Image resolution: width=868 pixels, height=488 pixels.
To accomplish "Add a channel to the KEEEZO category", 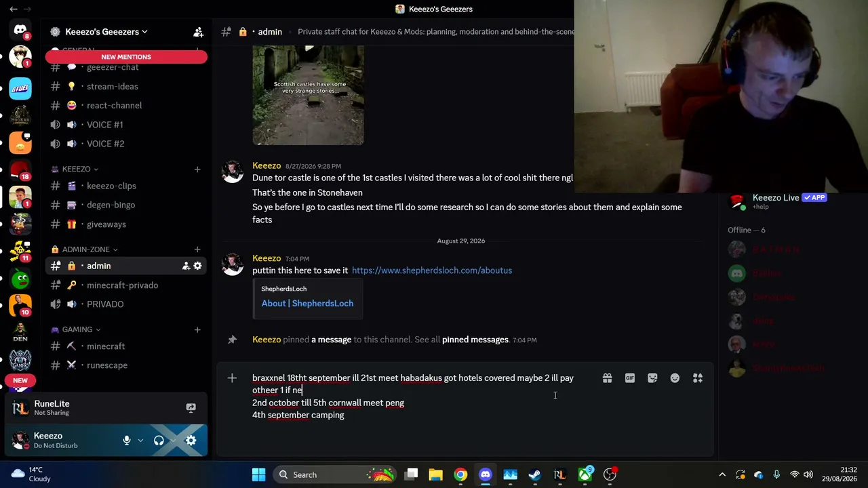I will tap(197, 169).
